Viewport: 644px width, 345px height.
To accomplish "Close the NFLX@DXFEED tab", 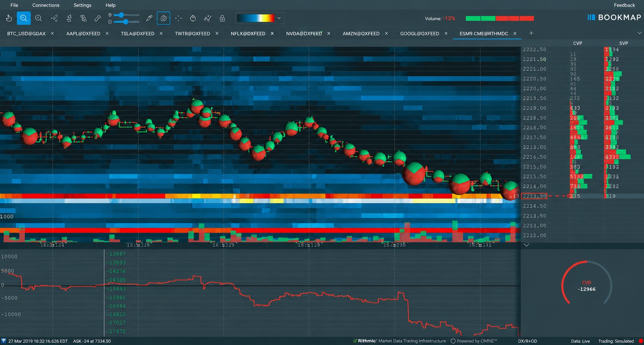I will tap(272, 33).
